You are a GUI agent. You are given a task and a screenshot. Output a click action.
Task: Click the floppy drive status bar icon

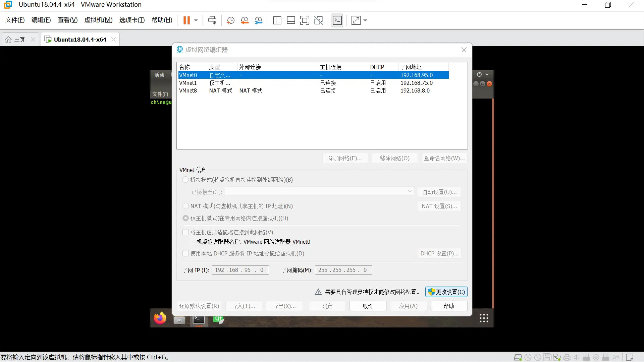point(547,357)
